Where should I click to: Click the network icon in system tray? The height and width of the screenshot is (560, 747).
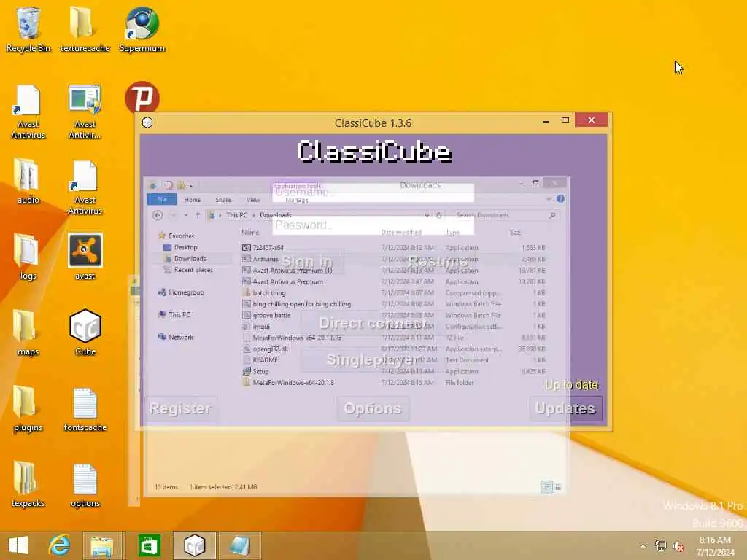[660, 545]
